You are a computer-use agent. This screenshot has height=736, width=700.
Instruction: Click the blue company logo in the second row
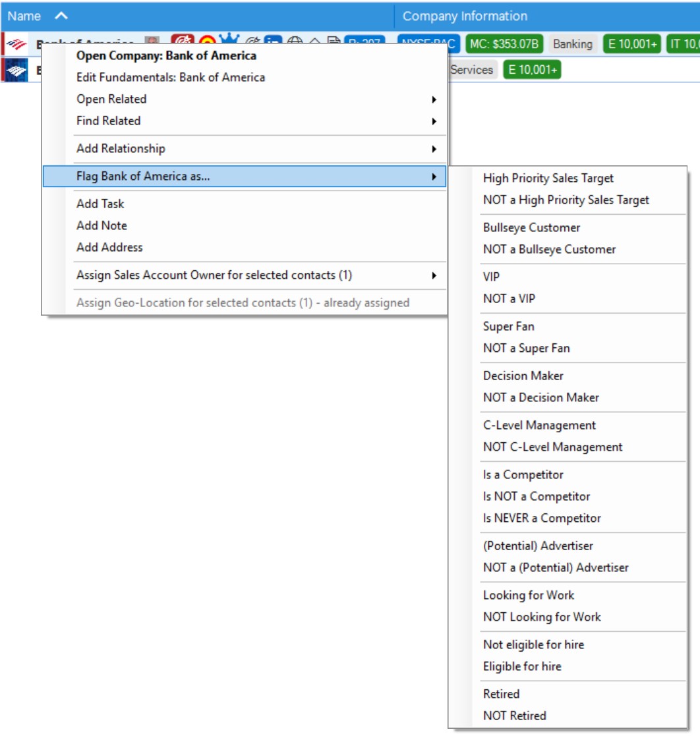pyautogui.click(x=16, y=70)
